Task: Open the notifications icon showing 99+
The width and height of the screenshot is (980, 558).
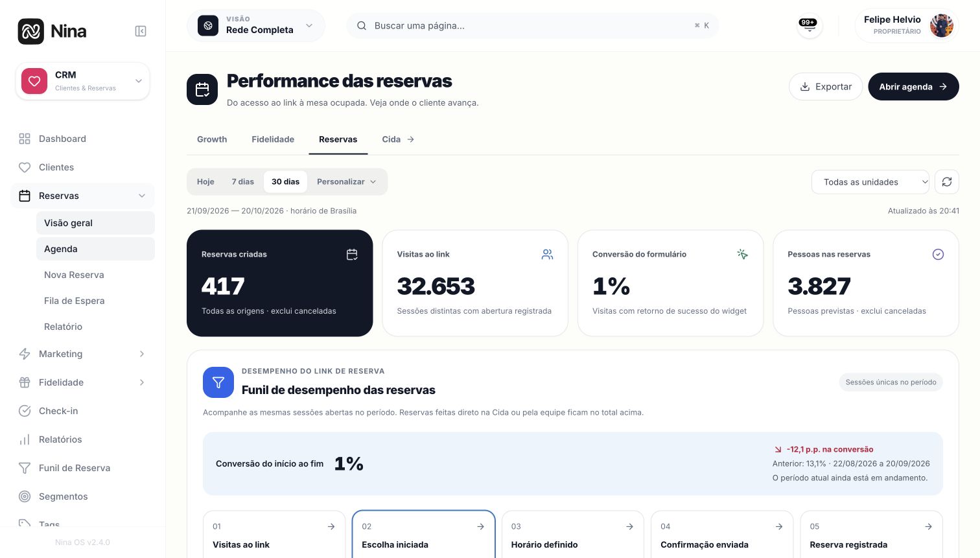Action: point(809,26)
